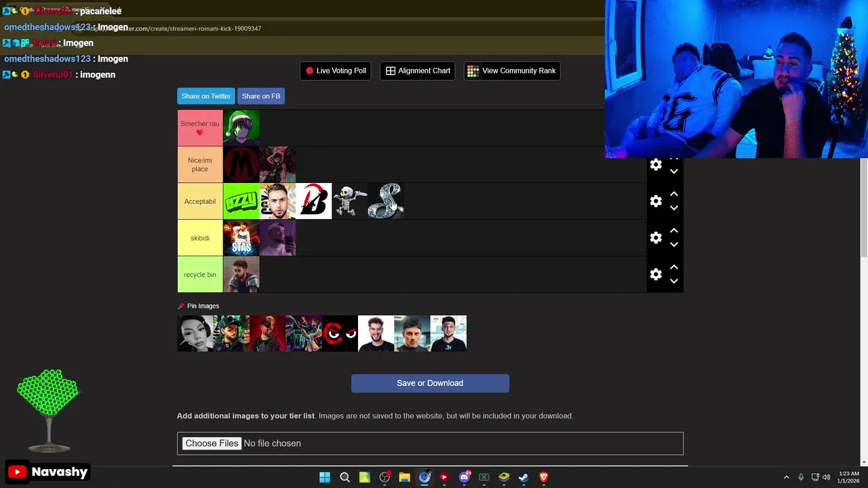Click green-haired avatar in Smecher rau tier
This screenshot has height=488, width=868.
pos(241,128)
